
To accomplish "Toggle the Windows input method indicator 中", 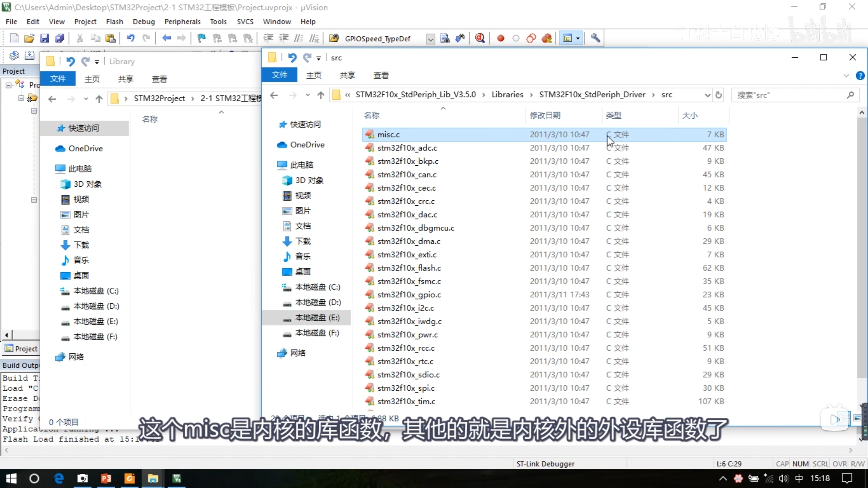I will pos(799,478).
